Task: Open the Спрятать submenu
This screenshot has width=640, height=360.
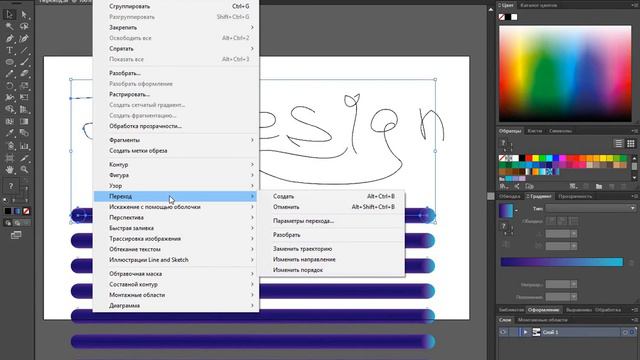Action: (176, 49)
